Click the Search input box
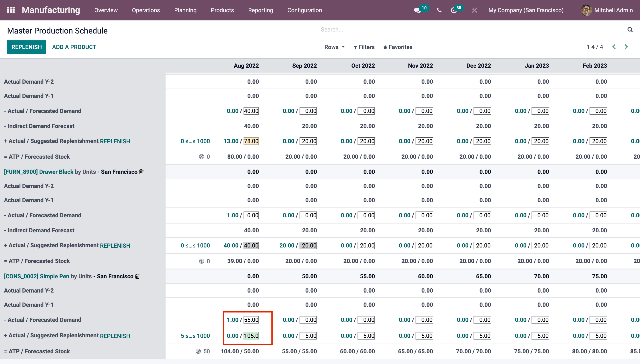Viewport: 640px width, 364px height. tap(470, 30)
